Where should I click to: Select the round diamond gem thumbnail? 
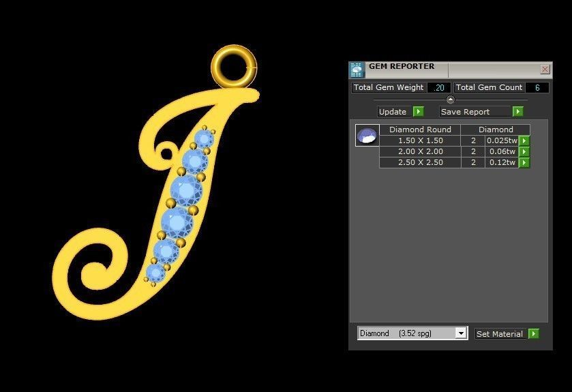367,135
